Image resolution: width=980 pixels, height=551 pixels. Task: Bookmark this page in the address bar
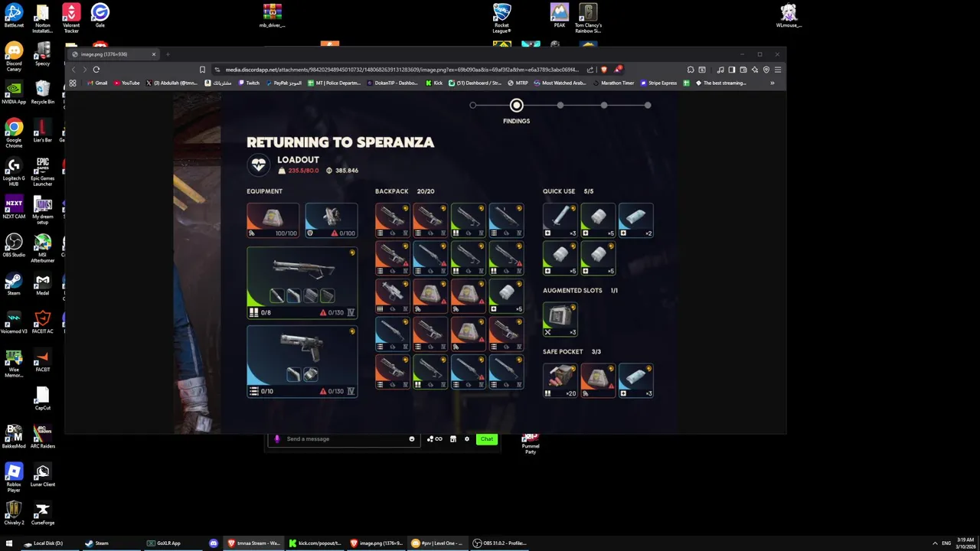point(202,70)
